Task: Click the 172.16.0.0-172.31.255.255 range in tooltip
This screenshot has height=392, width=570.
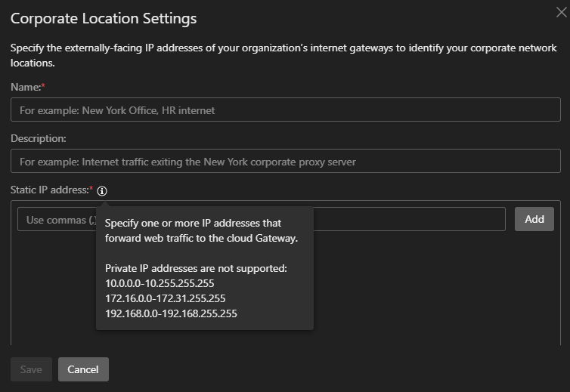Action: 165,298
